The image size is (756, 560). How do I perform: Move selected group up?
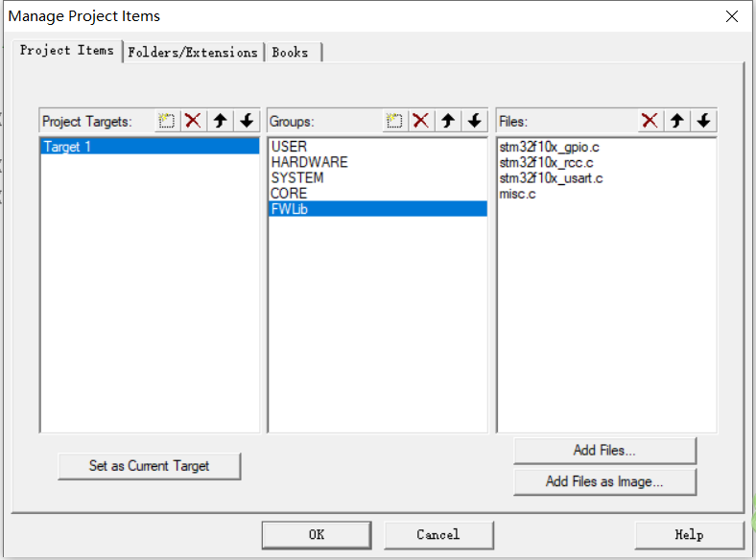pyautogui.click(x=448, y=121)
